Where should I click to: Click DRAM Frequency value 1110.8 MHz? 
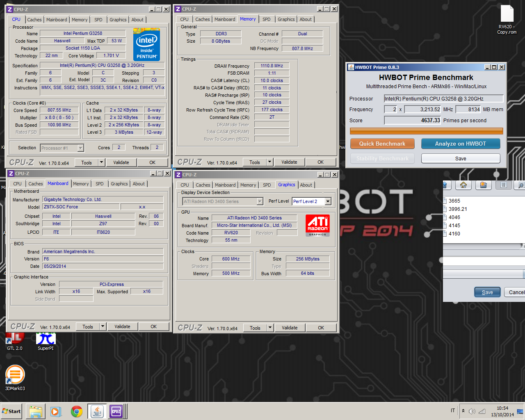pyautogui.click(x=272, y=66)
